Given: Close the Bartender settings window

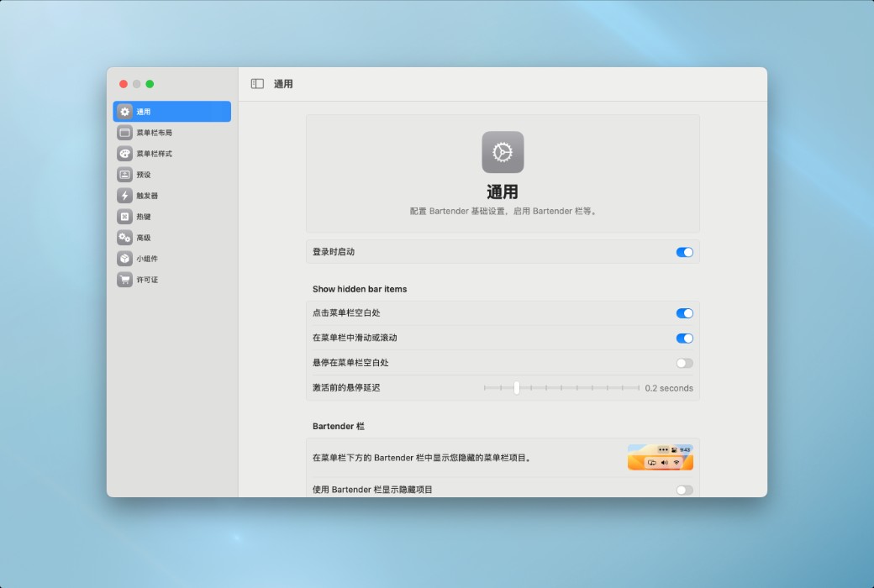Looking at the screenshot, I should click(124, 84).
